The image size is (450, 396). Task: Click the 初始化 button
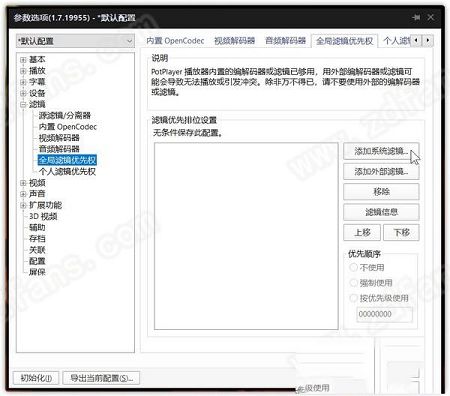point(36,378)
